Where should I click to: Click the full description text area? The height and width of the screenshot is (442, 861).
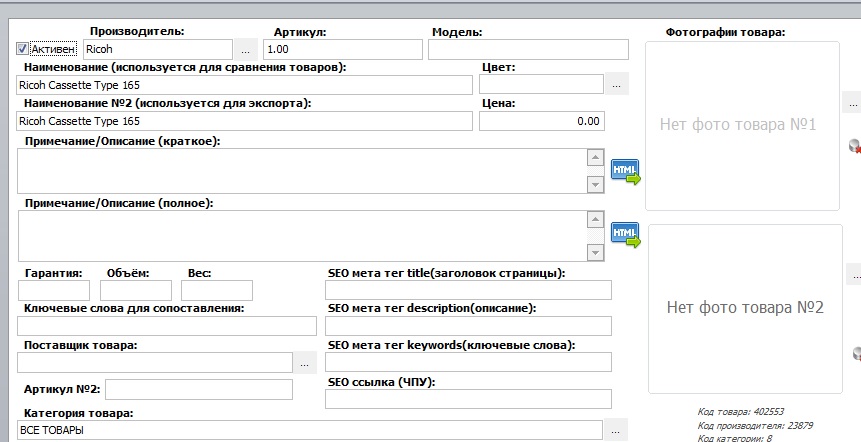pyautogui.click(x=303, y=236)
